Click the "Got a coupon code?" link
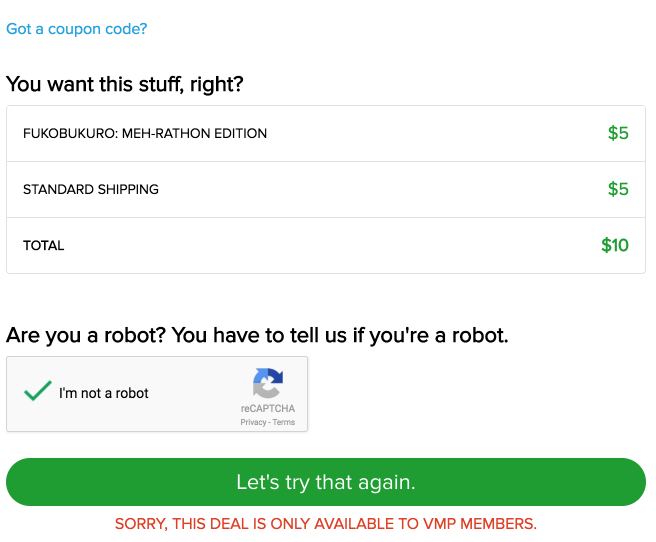Viewport: 656px width, 542px height. (76, 29)
